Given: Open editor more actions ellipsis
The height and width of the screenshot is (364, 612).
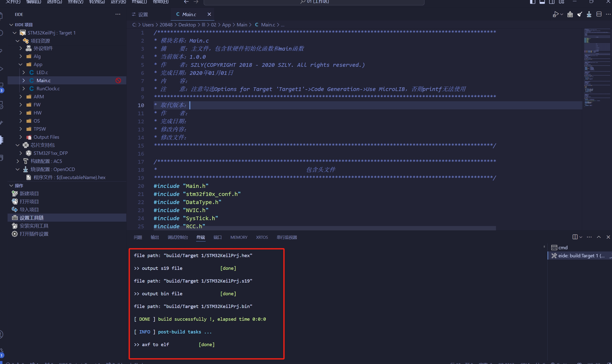Looking at the screenshot, I should click(x=608, y=14).
